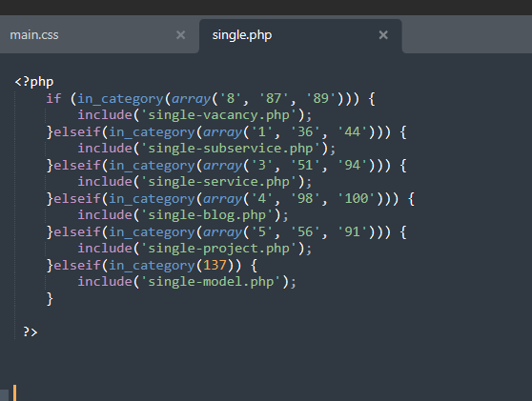532x401 pixels.
Task: Click 'single-service.php' include string
Action: click(x=219, y=181)
